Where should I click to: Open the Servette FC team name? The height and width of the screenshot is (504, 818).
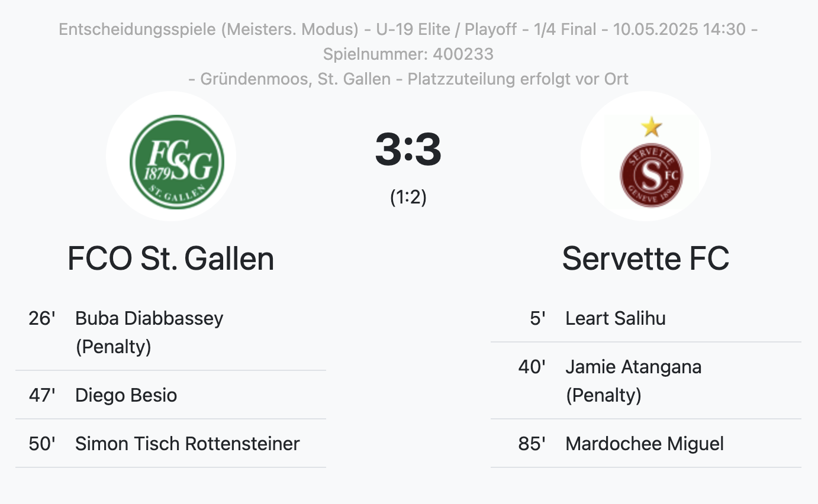[645, 259]
